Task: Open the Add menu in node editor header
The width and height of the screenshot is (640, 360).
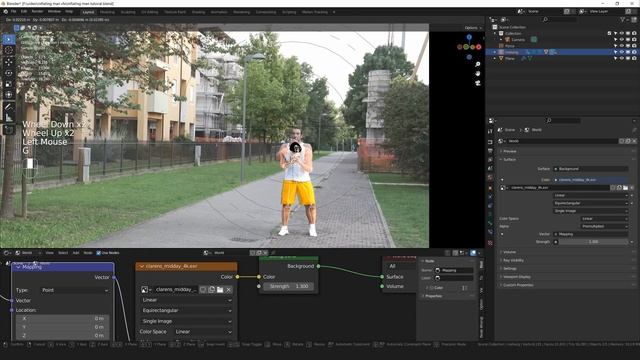Action: click(x=76, y=253)
